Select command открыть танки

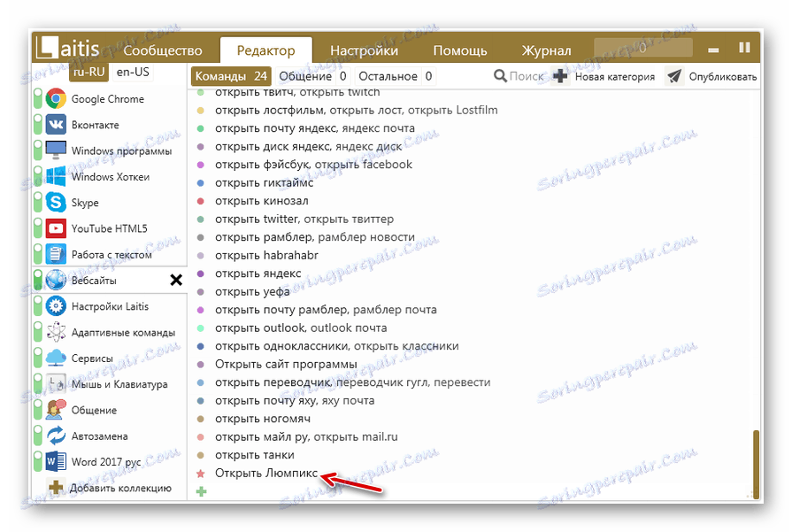(255, 455)
